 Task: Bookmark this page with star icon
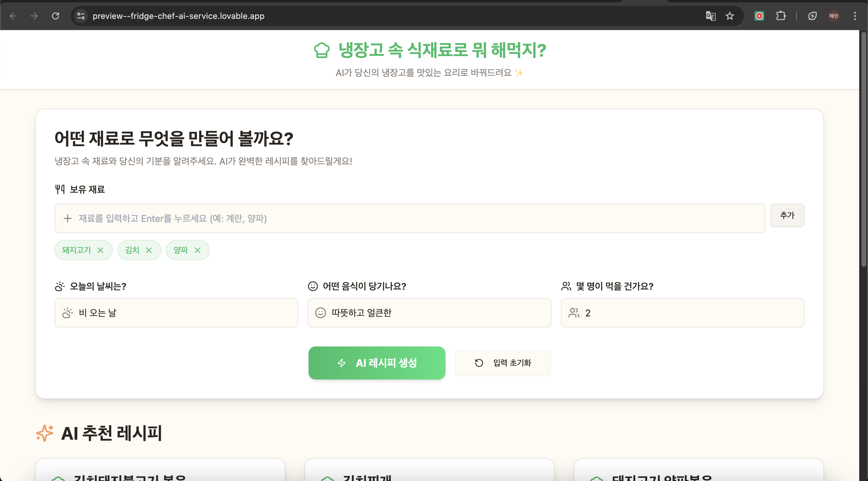pyautogui.click(x=730, y=16)
